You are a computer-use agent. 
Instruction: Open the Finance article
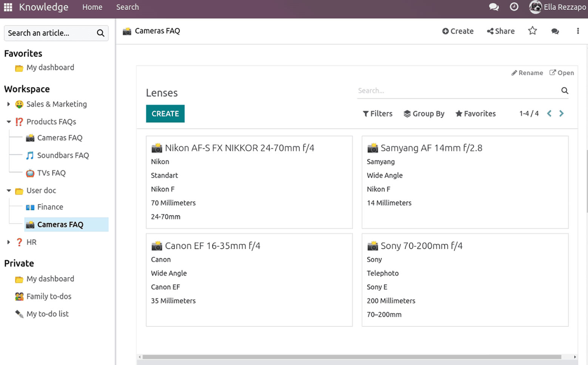click(x=50, y=207)
